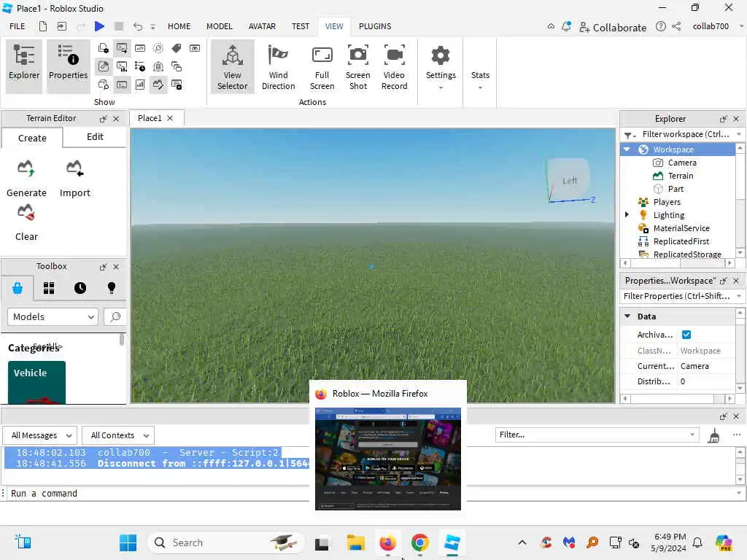Viewport: 747px width, 560px height.
Task: Click the help question mark icon
Action: tap(660, 27)
